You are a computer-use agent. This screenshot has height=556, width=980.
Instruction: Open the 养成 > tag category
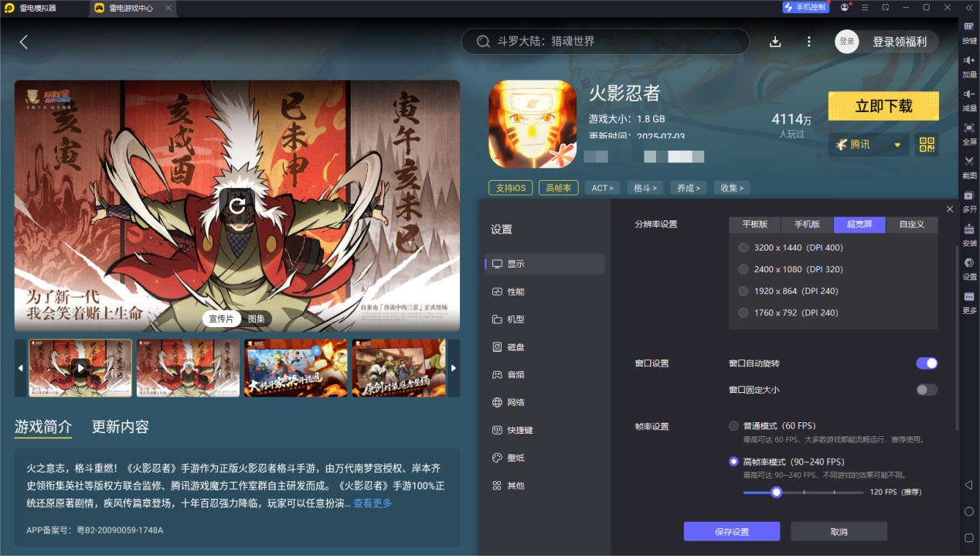point(688,188)
